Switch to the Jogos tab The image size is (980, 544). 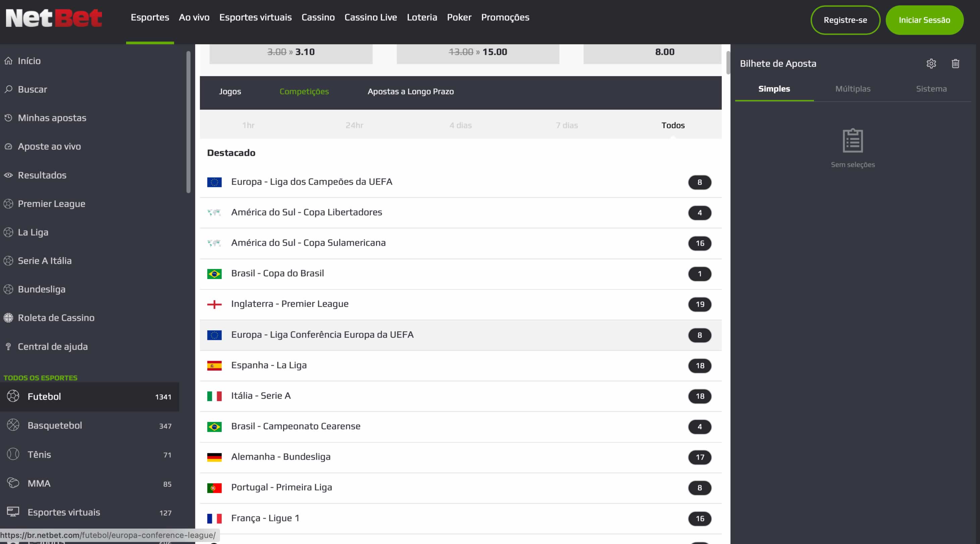[230, 91]
